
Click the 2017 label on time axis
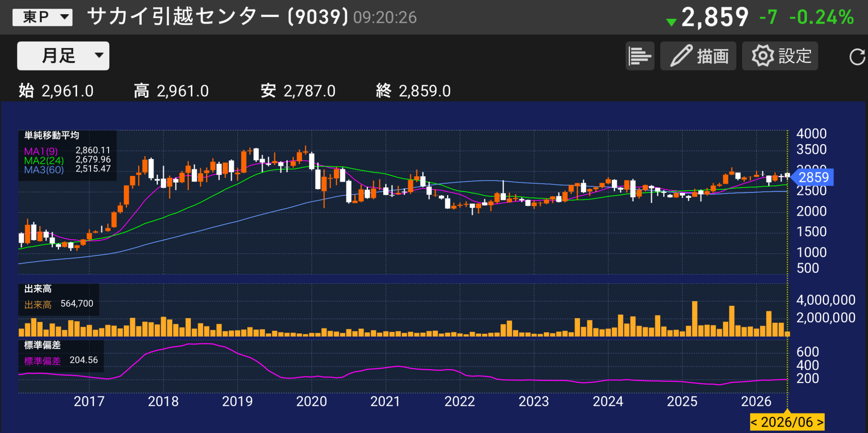pyautogui.click(x=89, y=402)
